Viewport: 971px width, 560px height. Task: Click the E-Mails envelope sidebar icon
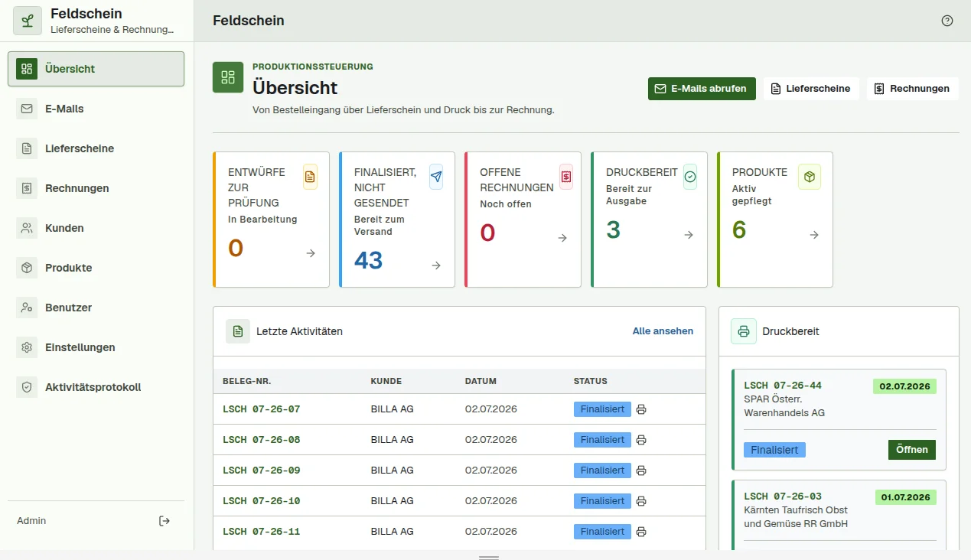coord(27,109)
